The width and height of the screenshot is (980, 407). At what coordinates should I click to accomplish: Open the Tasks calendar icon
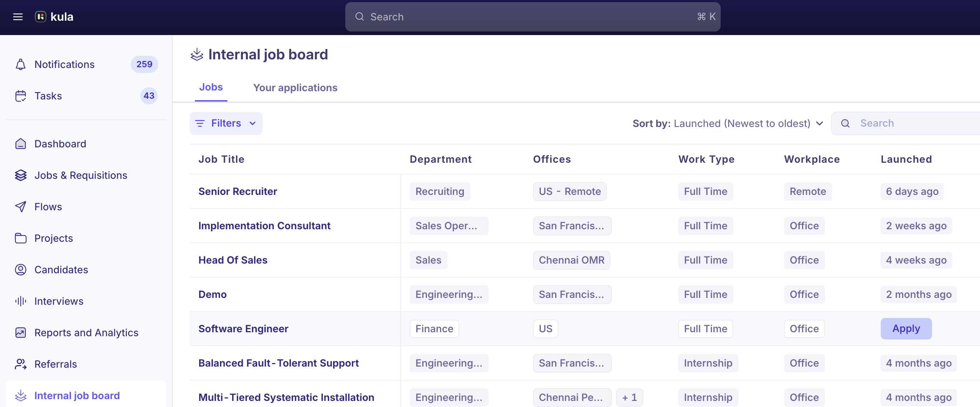click(20, 96)
